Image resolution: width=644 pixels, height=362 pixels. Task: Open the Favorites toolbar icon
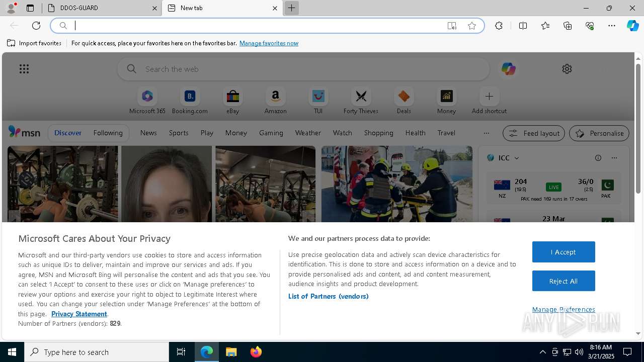[x=545, y=26]
